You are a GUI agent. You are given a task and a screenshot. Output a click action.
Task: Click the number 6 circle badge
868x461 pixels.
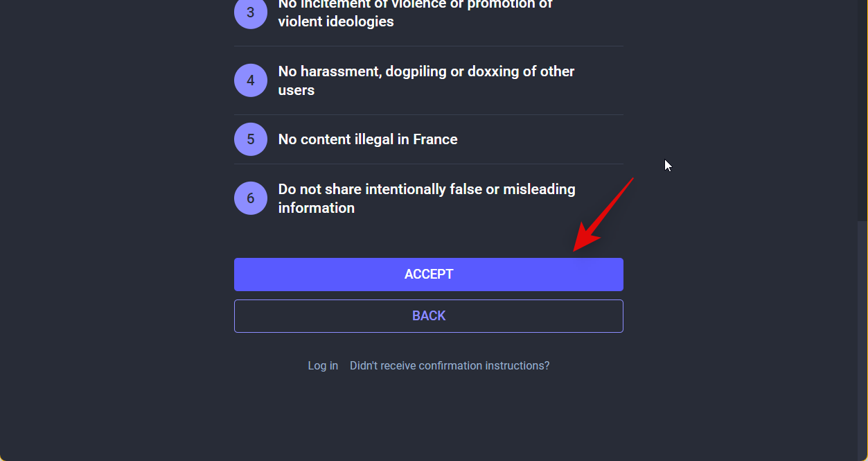coord(250,198)
